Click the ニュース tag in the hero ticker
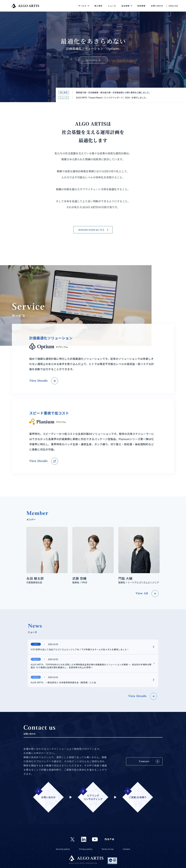The height and width of the screenshot is (868, 186). [64, 98]
